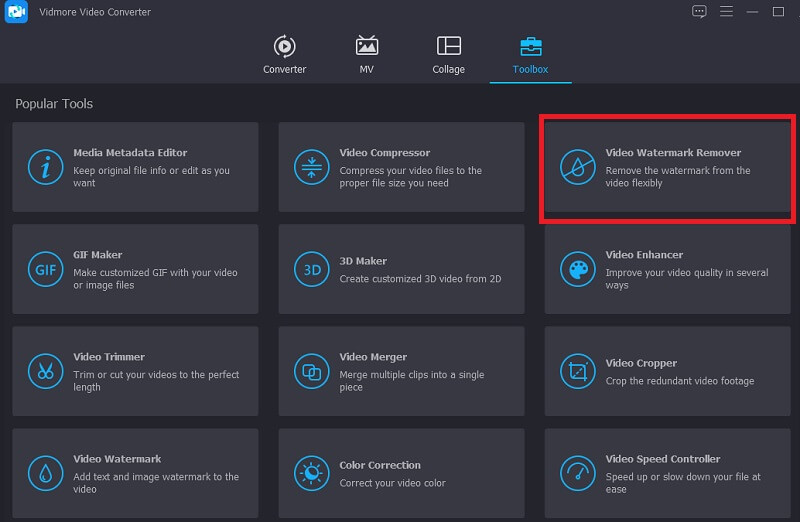Open the Video Compressor icon
This screenshot has width=800, height=522.
click(x=311, y=167)
